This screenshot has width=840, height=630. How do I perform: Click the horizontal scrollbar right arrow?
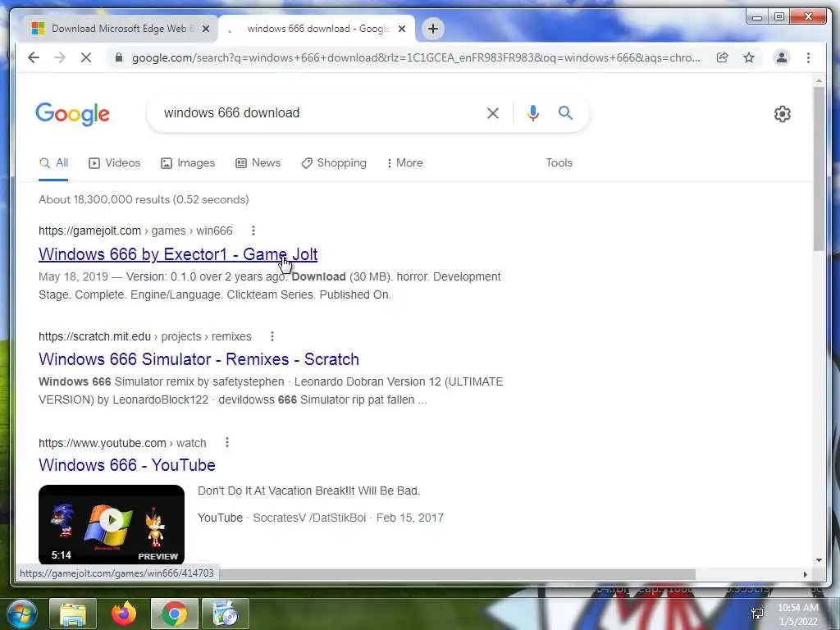point(806,574)
